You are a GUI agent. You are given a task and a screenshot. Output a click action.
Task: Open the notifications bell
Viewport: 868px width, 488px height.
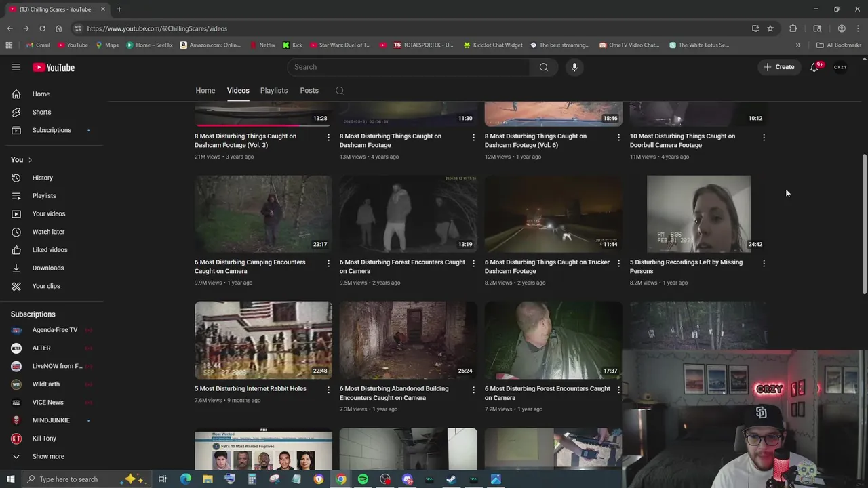pos(815,67)
